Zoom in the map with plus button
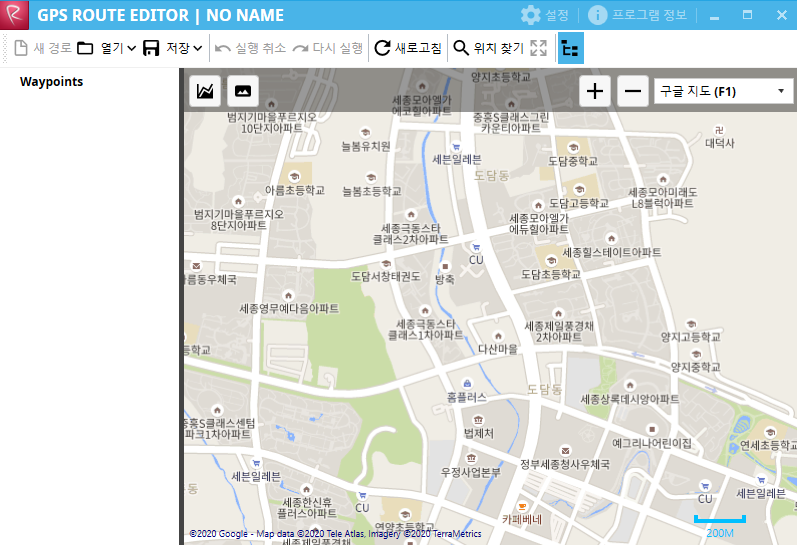Screen dimensions: 797x545 (595, 91)
